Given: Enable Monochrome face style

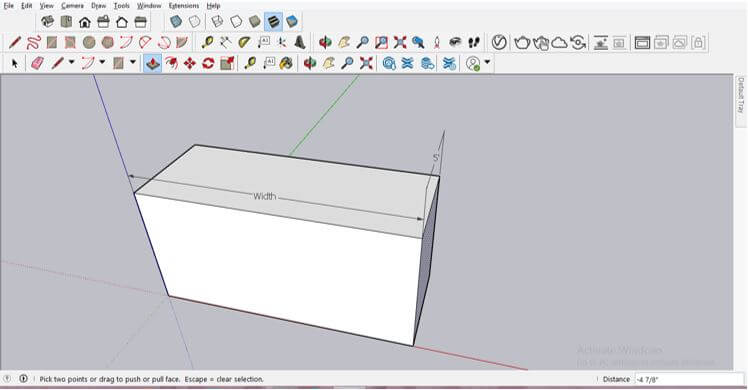Looking at the screenshot, I should (292, 21).
